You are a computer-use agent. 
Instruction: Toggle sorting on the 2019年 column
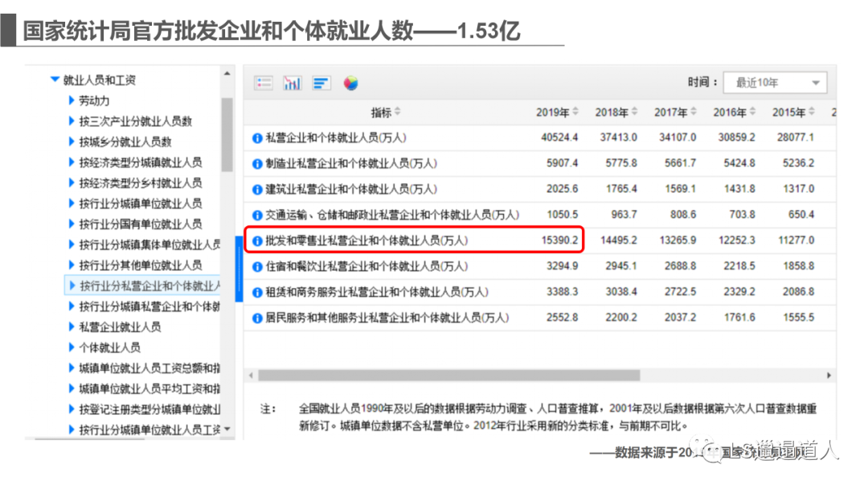(x=555, y=112)
